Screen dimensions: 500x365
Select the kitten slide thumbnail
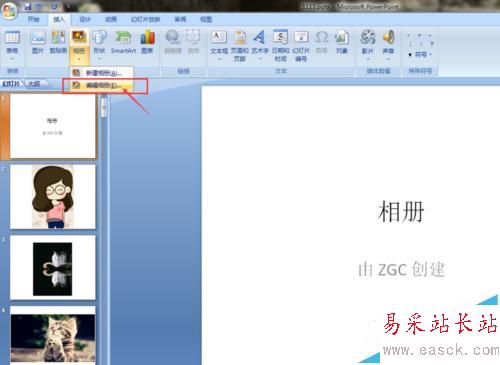[53, 336]
